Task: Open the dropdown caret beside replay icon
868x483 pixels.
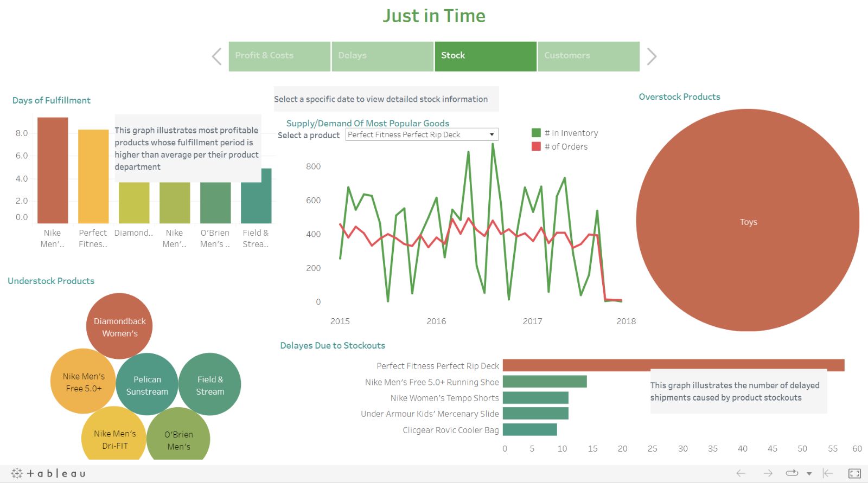Action: tap(809, 474)
